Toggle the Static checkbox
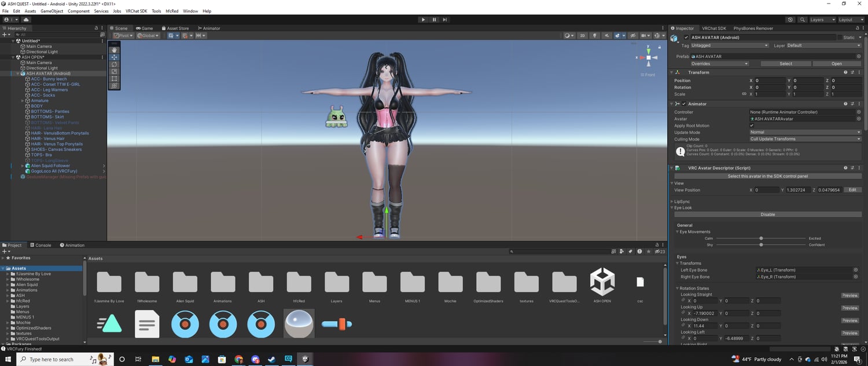The image size is (868, 366). 840,38
